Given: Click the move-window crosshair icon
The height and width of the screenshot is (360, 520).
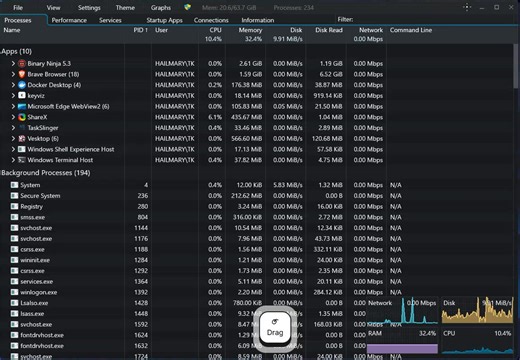Looking at the screenshot, I should (x=467, y=7).
